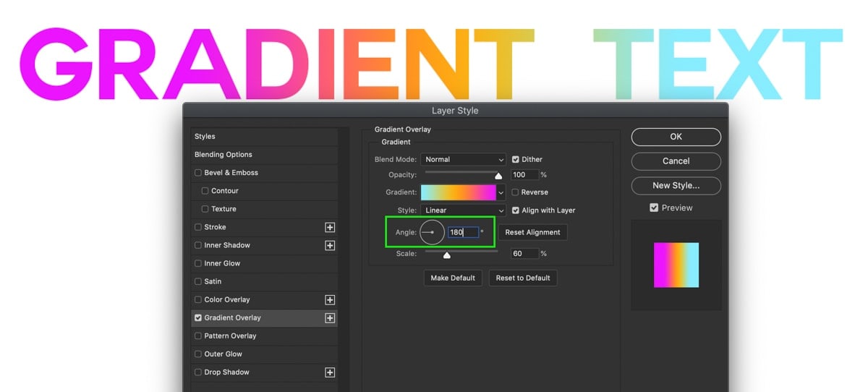
Task: Add another Drop Shadow using plus icon
Action: point(330,372)
